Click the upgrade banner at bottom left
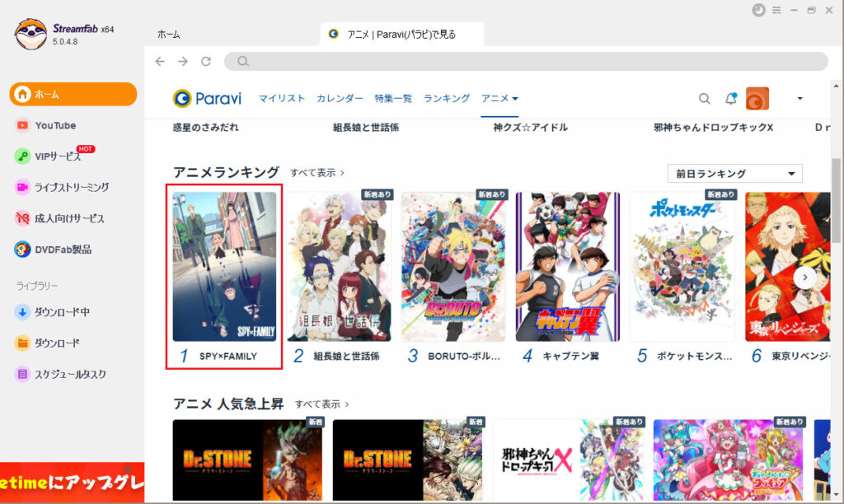844x504 pixels. point(73,483)
